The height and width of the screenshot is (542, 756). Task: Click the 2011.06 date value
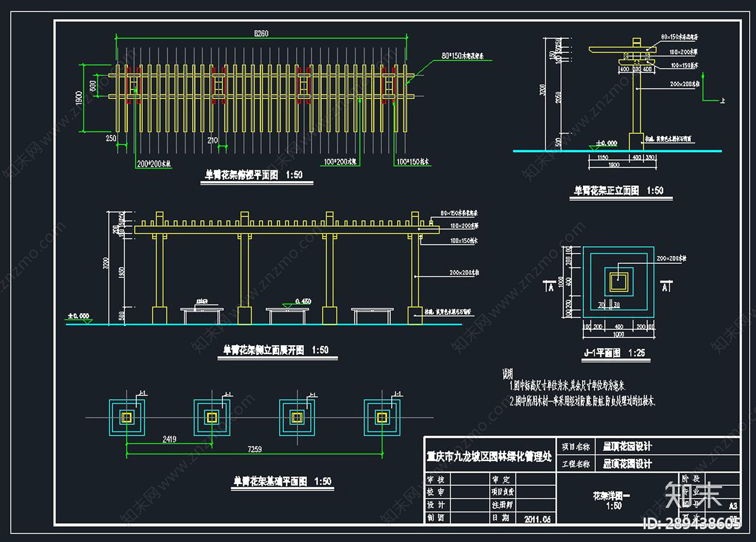pos(537,519)
